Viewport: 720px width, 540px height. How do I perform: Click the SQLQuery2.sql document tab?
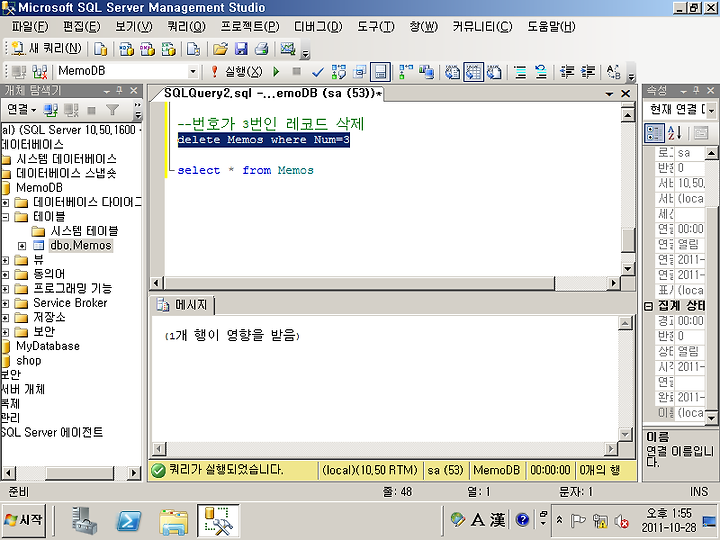tap(273, 93)
